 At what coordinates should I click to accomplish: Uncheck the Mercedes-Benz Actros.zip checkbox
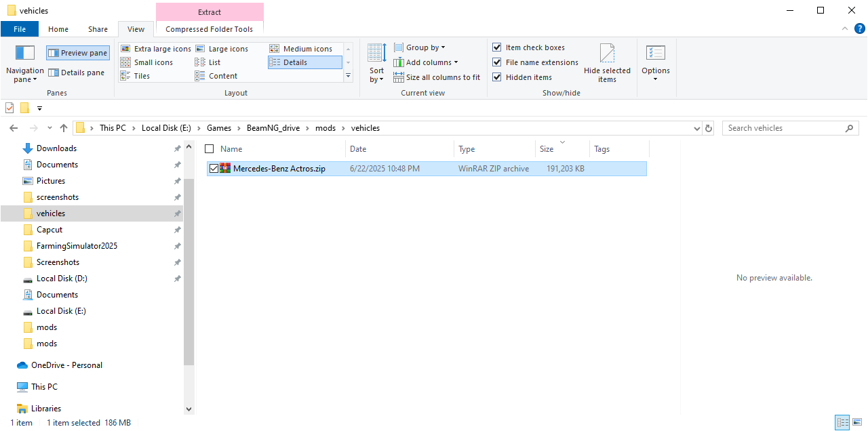[214, 169]
